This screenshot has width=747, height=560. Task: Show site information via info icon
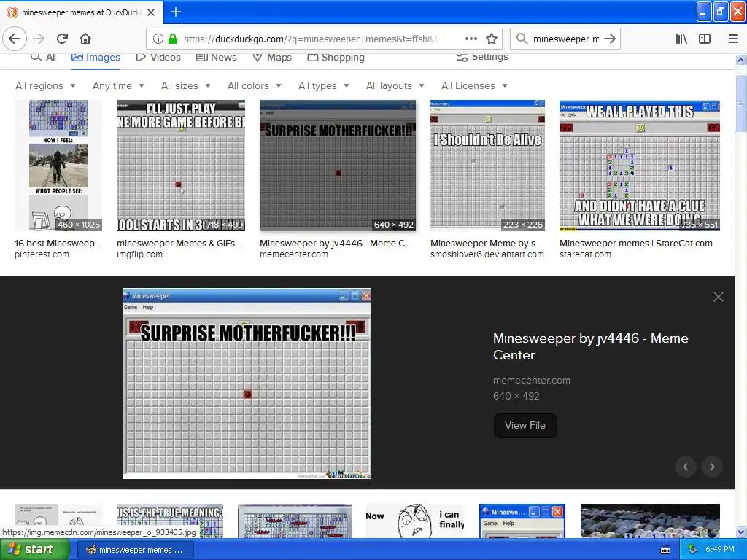(158, 39)
